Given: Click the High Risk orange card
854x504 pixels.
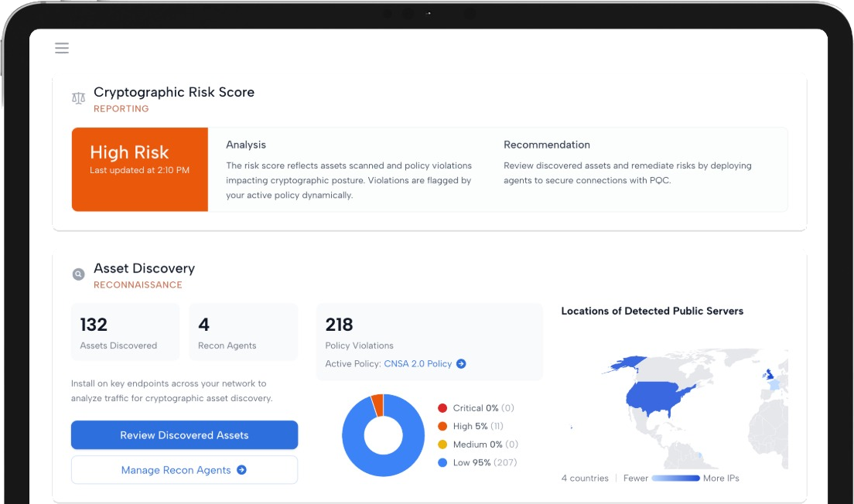Looking at the screenshot, I should pyautogui.click(x=140, y=169).
